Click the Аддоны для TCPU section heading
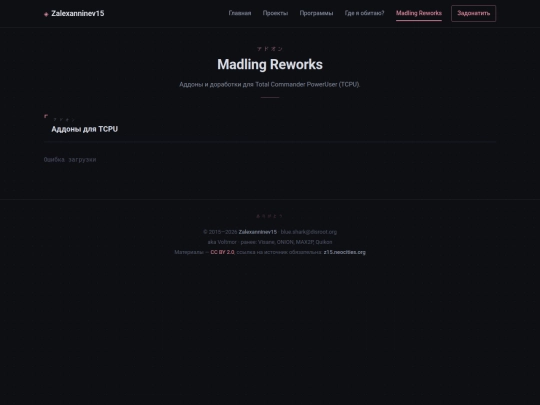The width and height of the screenshot is (540, 405). pyautogui.click(x=84, y=129)
